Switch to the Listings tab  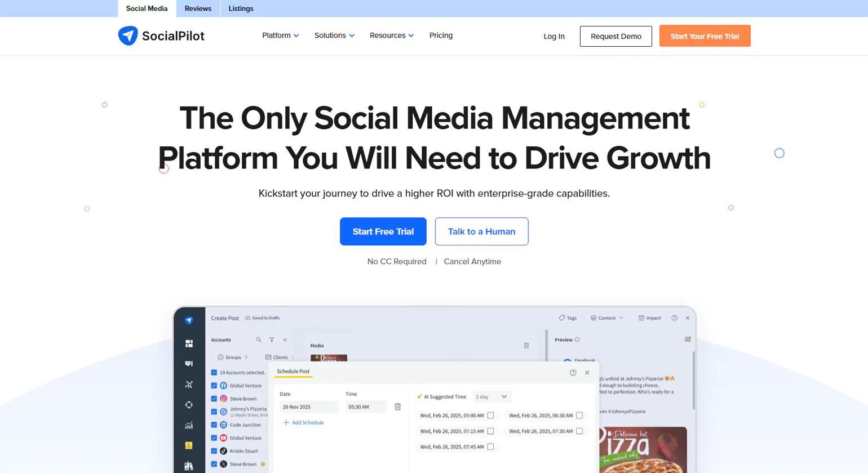coord(241,8)
